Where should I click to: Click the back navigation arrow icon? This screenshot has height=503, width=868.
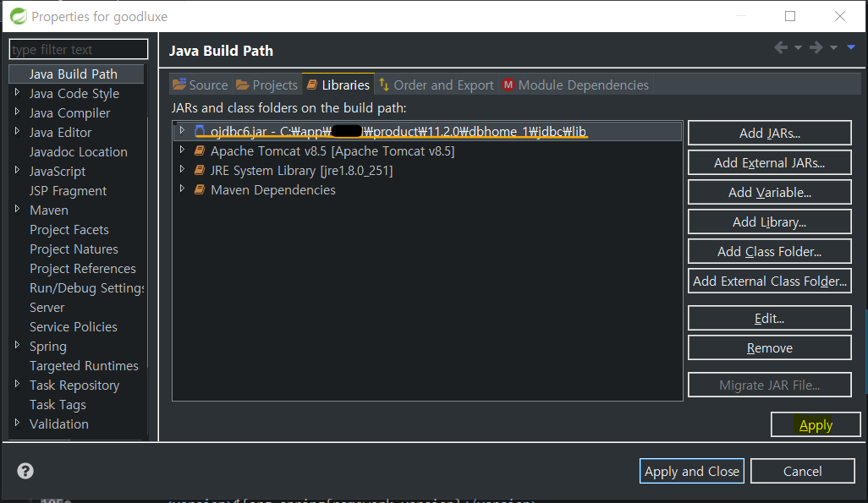click(781, 47)
